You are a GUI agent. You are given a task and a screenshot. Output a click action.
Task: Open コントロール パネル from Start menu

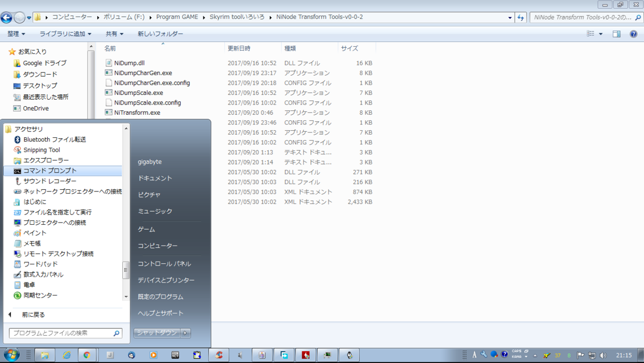click(x=164, y=264)
